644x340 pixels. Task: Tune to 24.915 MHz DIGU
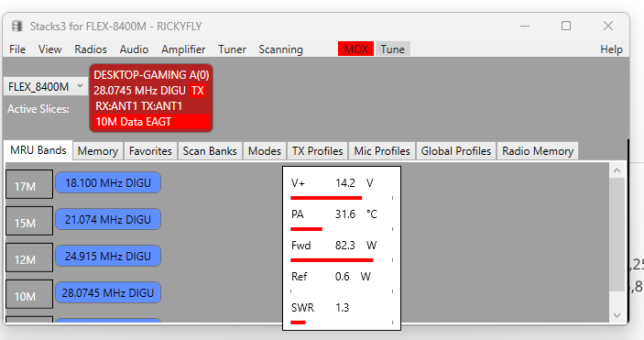click(108, 256)
